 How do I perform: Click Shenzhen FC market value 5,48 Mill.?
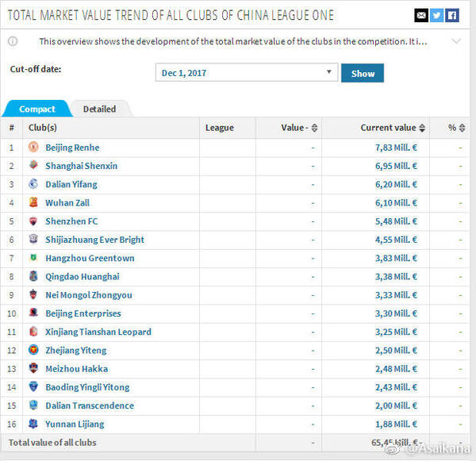click(396, 221)
